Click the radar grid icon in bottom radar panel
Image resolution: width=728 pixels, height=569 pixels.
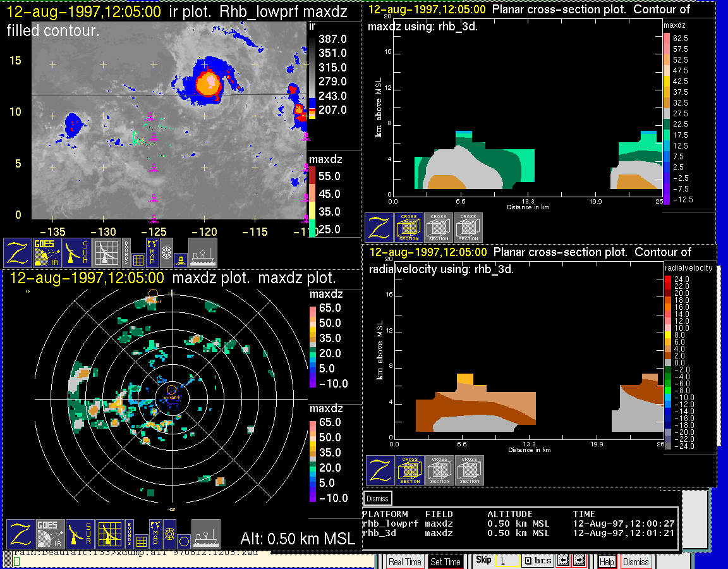[x=109, y=534]
